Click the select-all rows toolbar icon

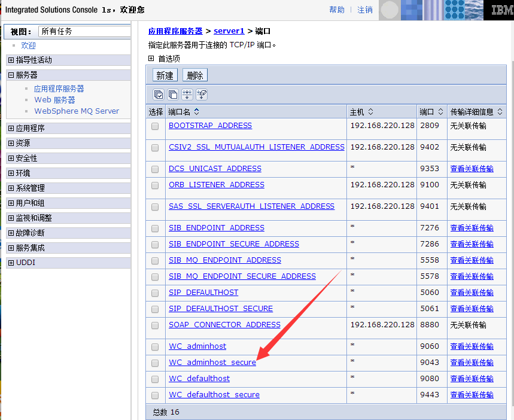(159, 95)
